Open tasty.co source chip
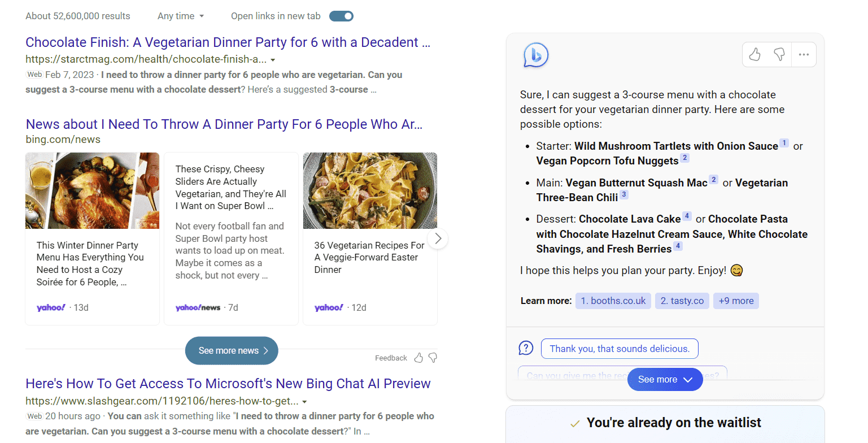 [x=682, y=301]
